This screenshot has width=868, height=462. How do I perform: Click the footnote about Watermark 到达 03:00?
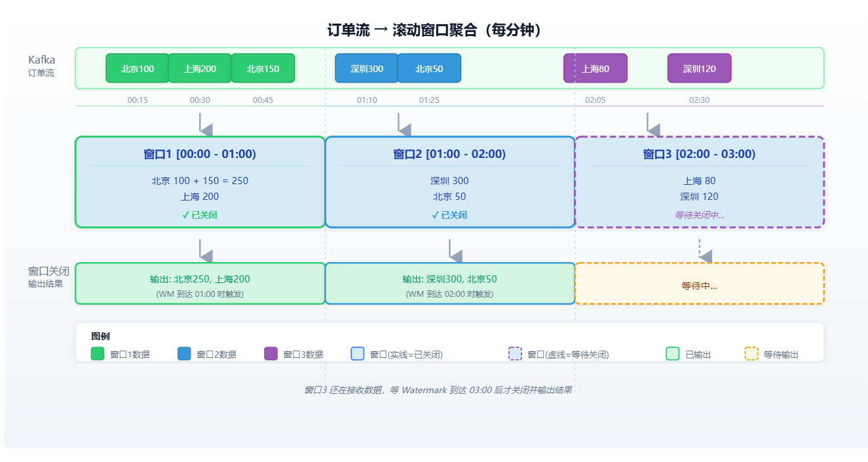[x=438, y=390]
